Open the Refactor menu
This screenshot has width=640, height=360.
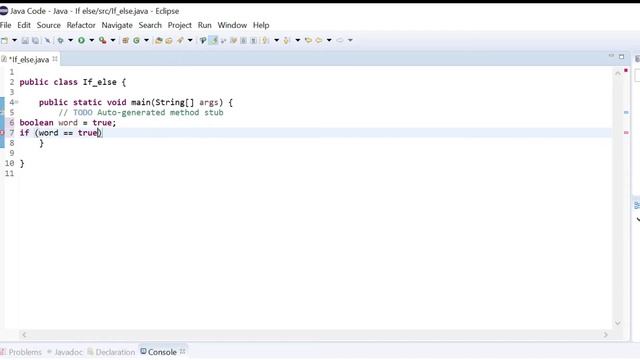click(x=81, y=25)
